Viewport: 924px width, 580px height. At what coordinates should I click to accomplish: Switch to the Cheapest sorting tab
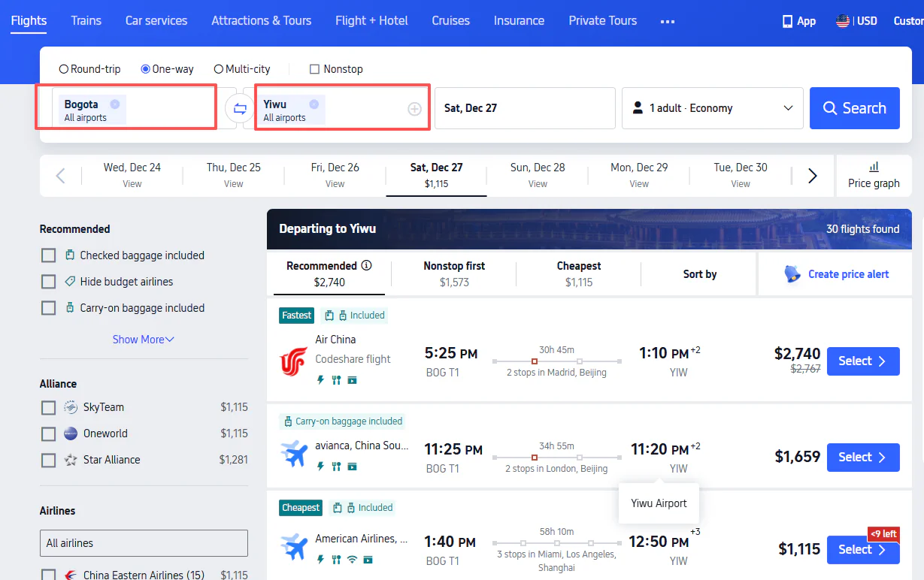tap(578, 273)
